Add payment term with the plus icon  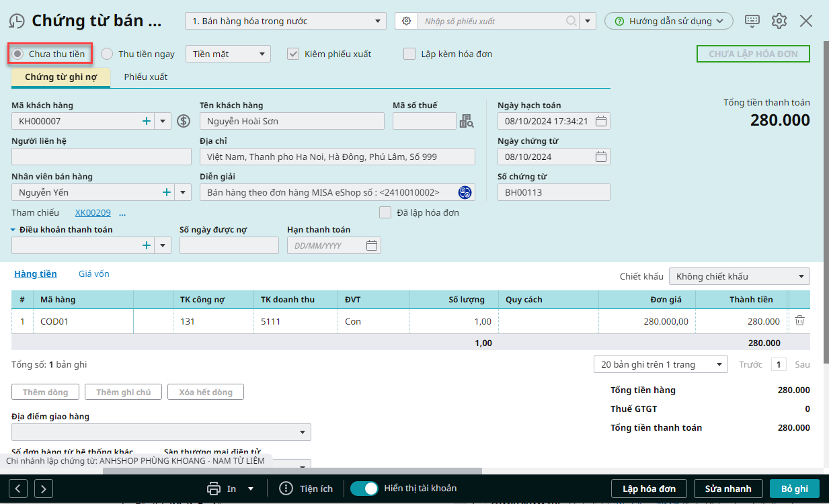(146, 245)
